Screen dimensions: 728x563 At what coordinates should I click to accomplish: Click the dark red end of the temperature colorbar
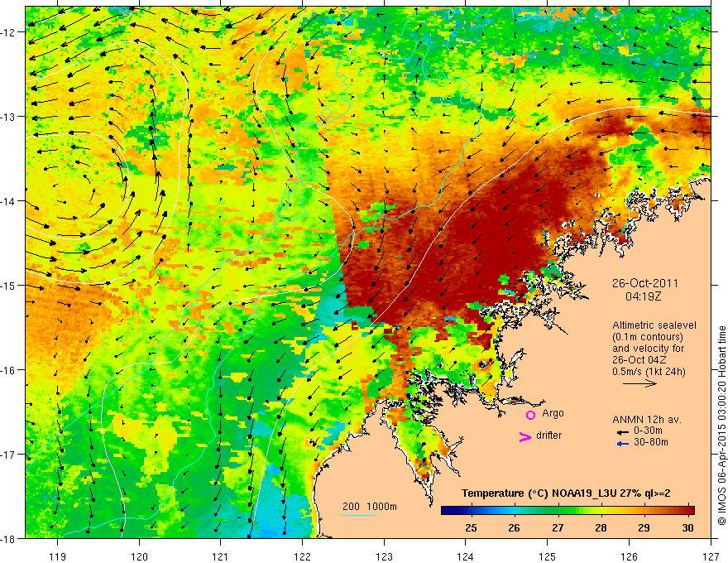[691, 511]
